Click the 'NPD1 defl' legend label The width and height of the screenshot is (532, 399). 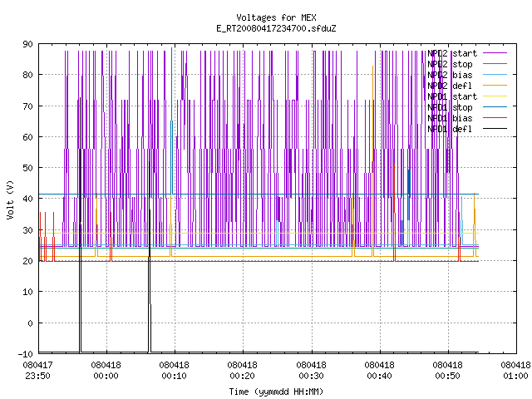pyautogui.click(x=450, y=130)
